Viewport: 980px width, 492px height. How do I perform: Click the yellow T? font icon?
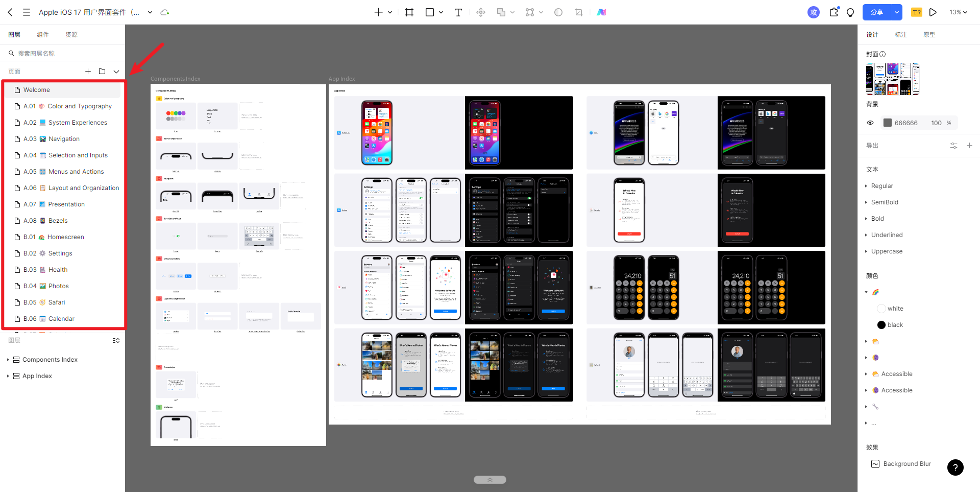(917, 12)
